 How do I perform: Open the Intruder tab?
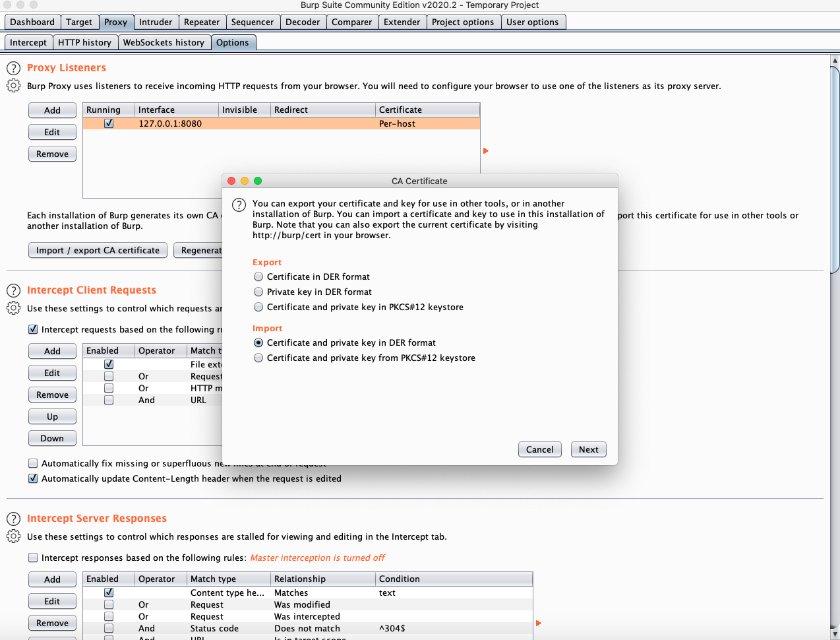coord(156,22)
